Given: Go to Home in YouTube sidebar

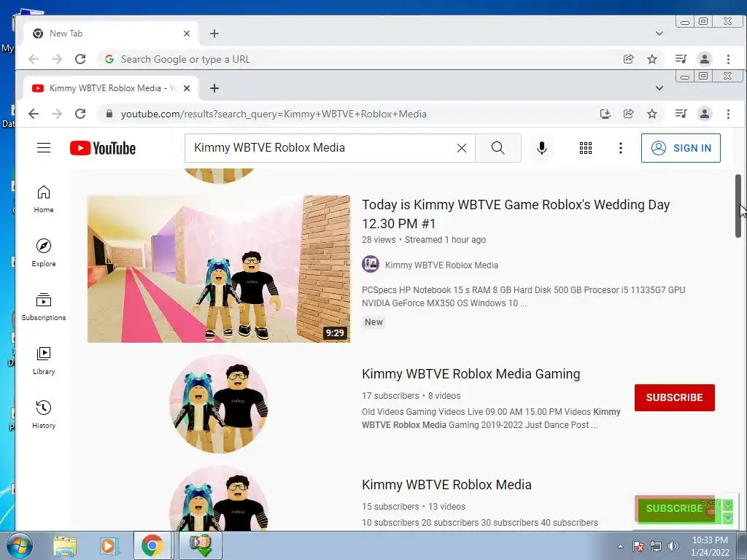Looking at the screenshot, I should click(44, 199).
